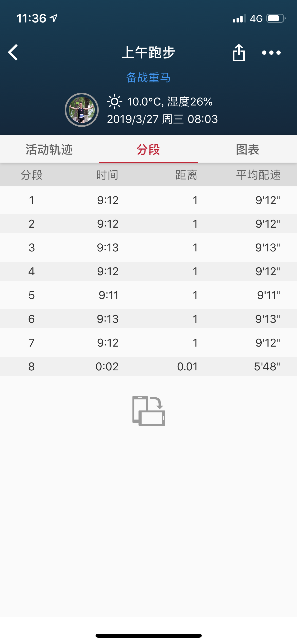Select the 分段 tab
Screen dimensions: 297x644
point(148,150)
